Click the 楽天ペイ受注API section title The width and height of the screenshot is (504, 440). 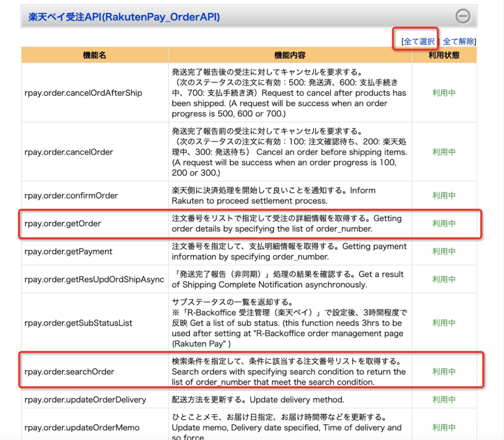click(124, 17)
